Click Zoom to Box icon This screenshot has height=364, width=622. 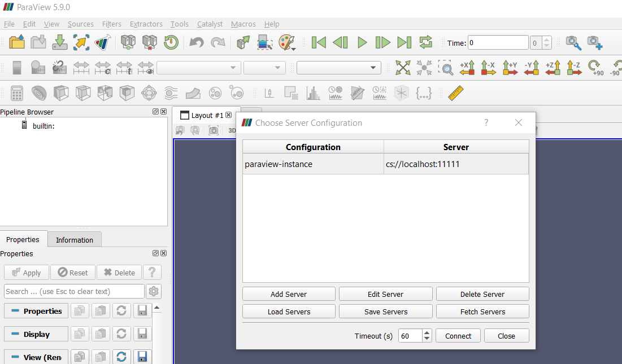[x=446, y=68]
